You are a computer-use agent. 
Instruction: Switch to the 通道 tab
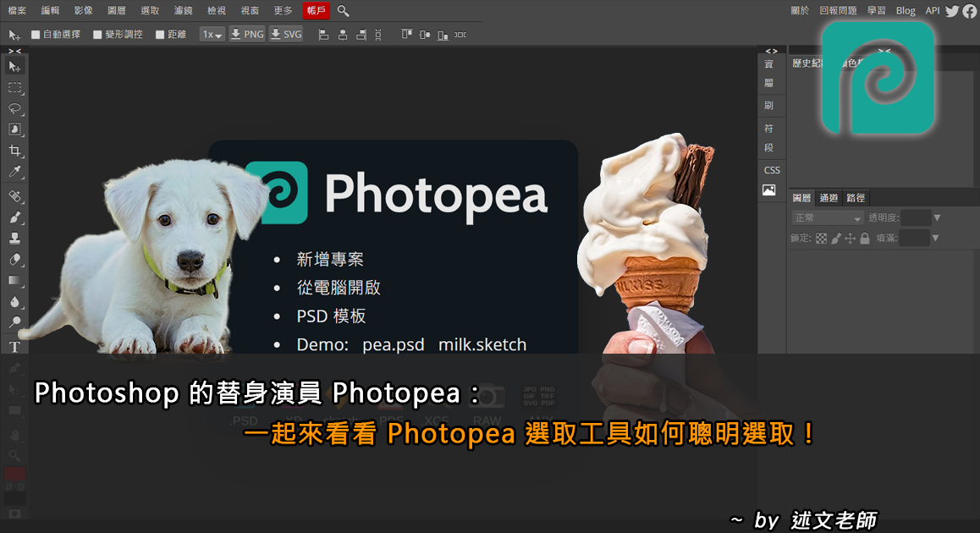(829, 198)
